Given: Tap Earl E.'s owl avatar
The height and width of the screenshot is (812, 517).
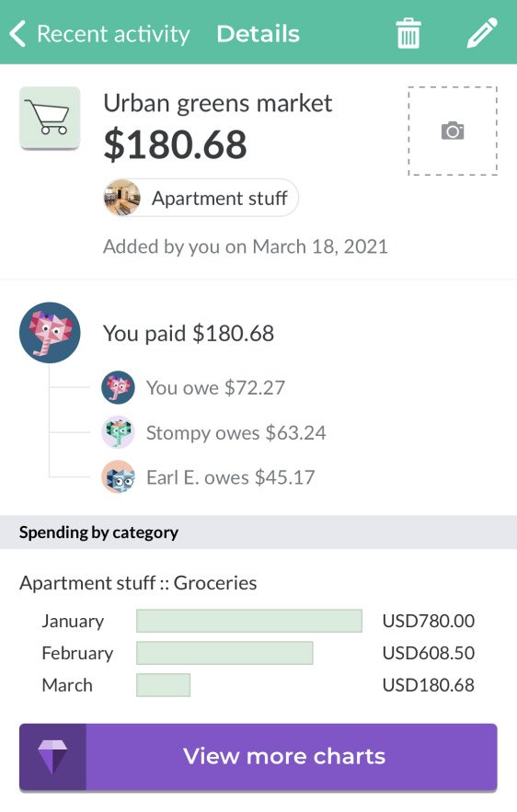Looking at the screenshot, I should (118, 477).
